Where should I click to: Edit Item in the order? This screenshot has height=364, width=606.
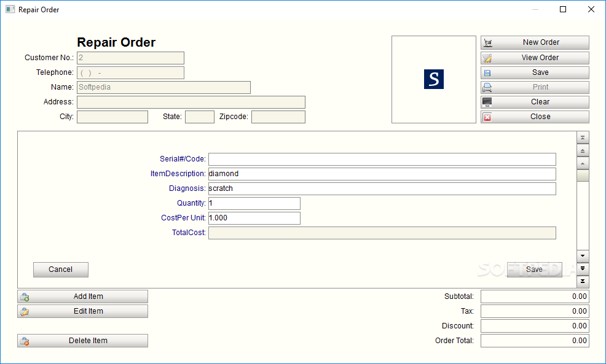click(x=83, y=311)
